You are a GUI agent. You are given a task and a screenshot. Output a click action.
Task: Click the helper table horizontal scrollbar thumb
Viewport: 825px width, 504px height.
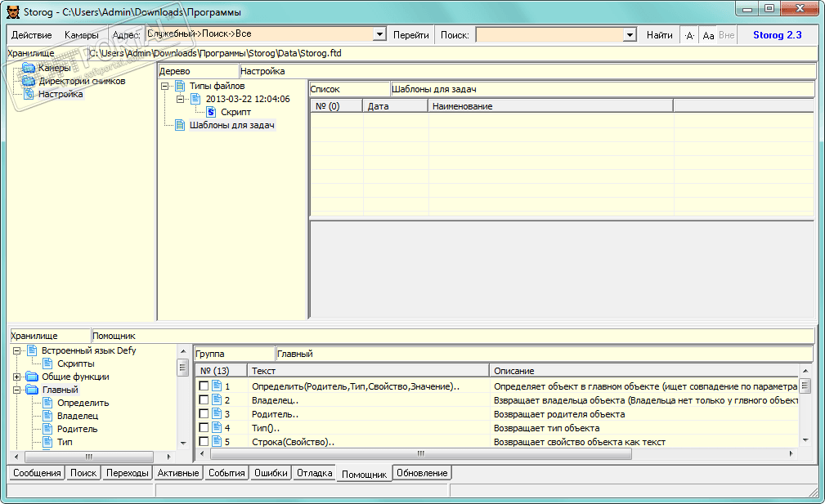pyautogui.click(x=420, y=453)
